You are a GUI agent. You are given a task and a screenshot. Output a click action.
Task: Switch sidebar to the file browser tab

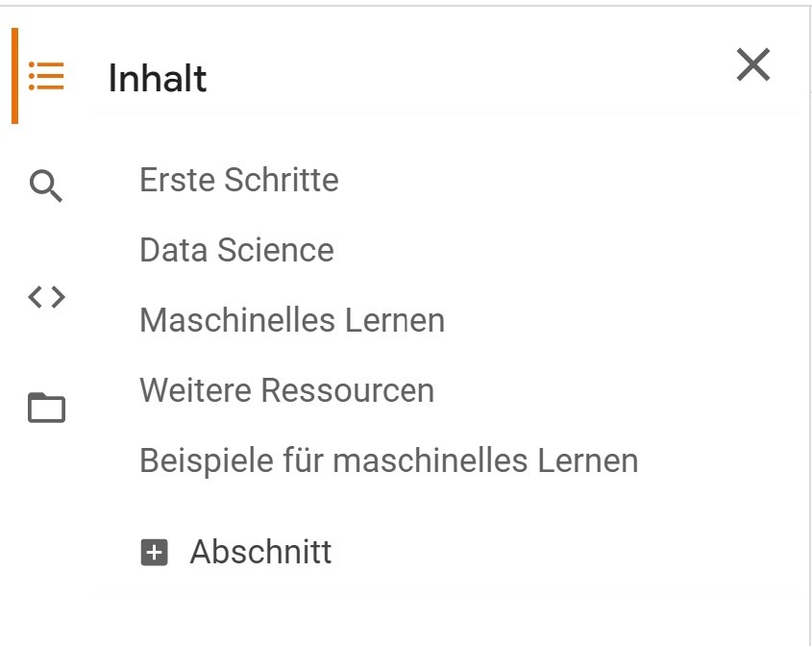47,408
